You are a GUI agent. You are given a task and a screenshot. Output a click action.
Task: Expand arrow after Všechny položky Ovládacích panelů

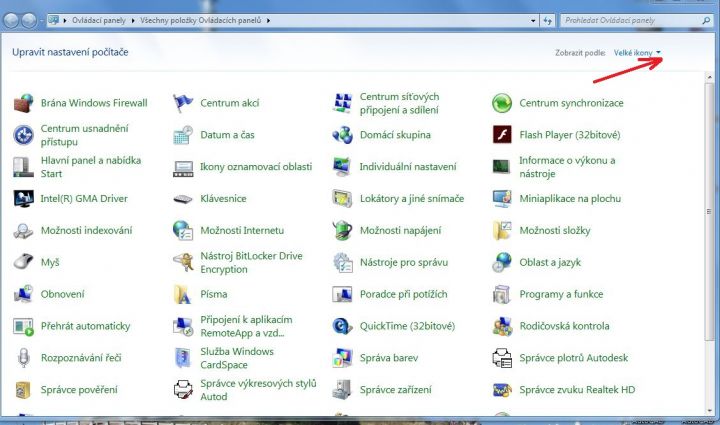[268, 21]
